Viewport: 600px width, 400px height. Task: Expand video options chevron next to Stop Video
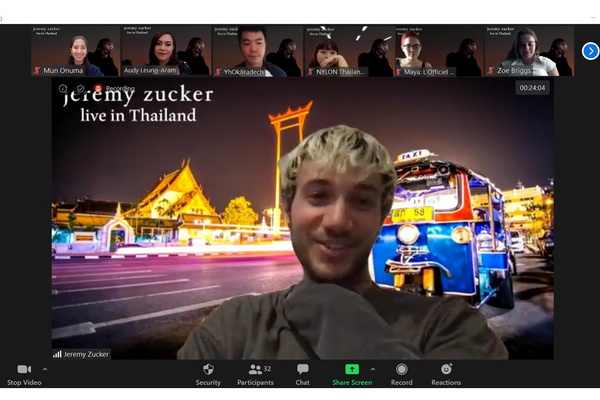(45, 369)
